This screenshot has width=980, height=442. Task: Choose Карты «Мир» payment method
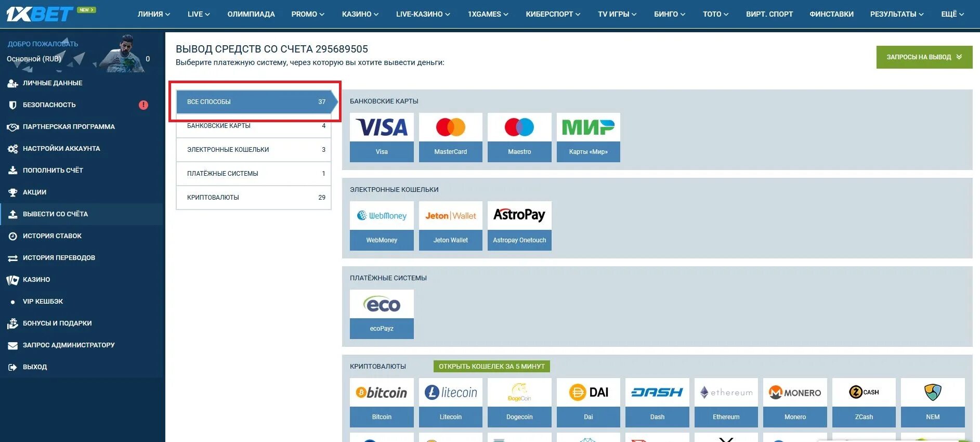click(x=589, y=137)
